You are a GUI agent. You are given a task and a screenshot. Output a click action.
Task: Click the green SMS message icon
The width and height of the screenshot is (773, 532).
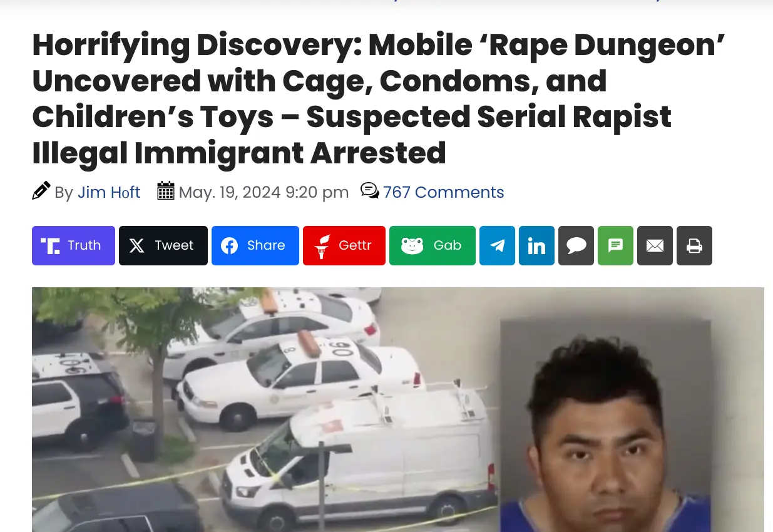coord(615,245)
